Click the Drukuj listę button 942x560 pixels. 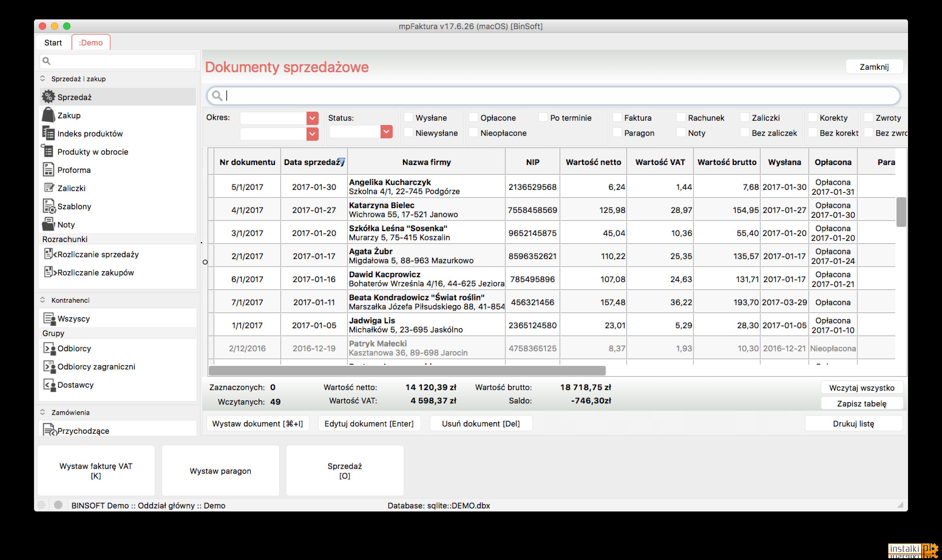click(x=853, y=423)
